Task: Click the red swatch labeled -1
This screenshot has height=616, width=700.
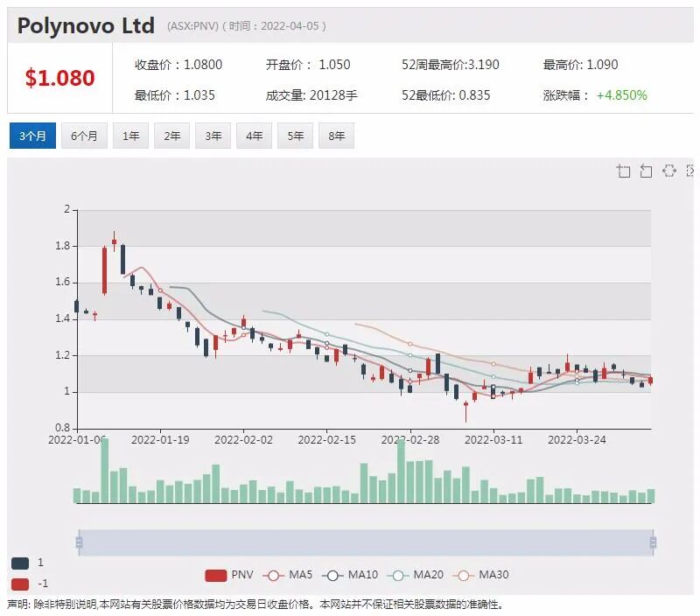Action: [x=20, y=584]
